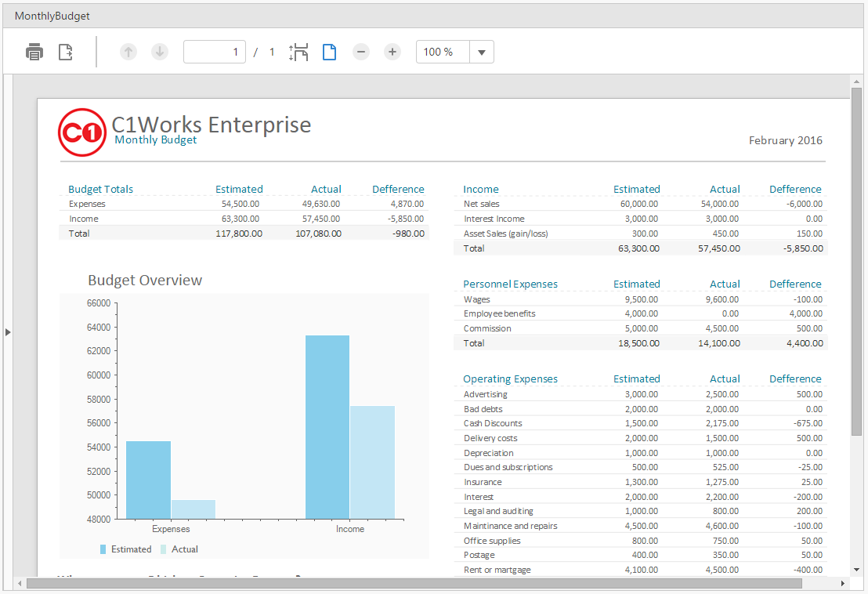
Task: Click the 100 % zoom value field
Action: (x=443, y=52)
